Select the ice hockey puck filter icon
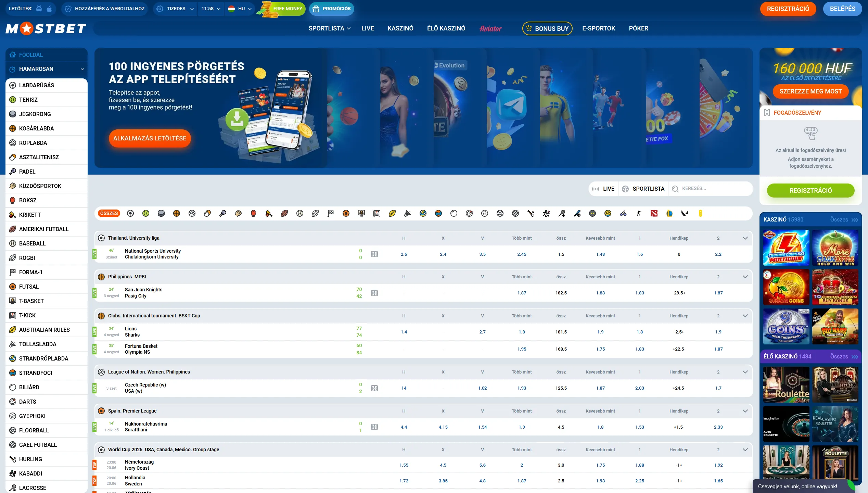 pos(161,213)
